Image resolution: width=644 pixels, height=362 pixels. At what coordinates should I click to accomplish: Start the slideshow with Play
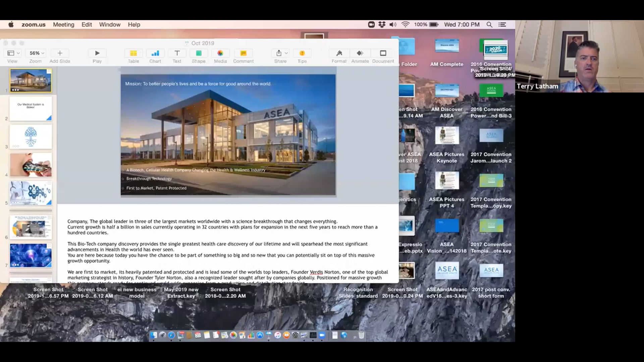coord(97,53)
